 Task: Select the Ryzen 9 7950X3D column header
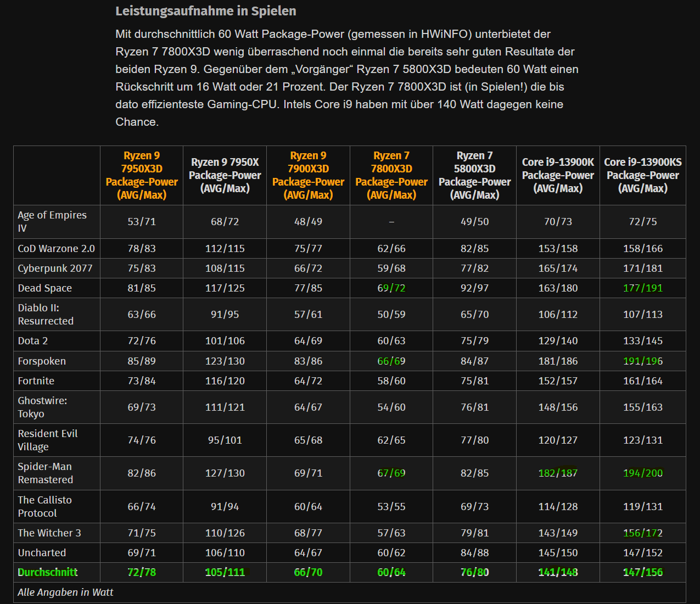142,175
